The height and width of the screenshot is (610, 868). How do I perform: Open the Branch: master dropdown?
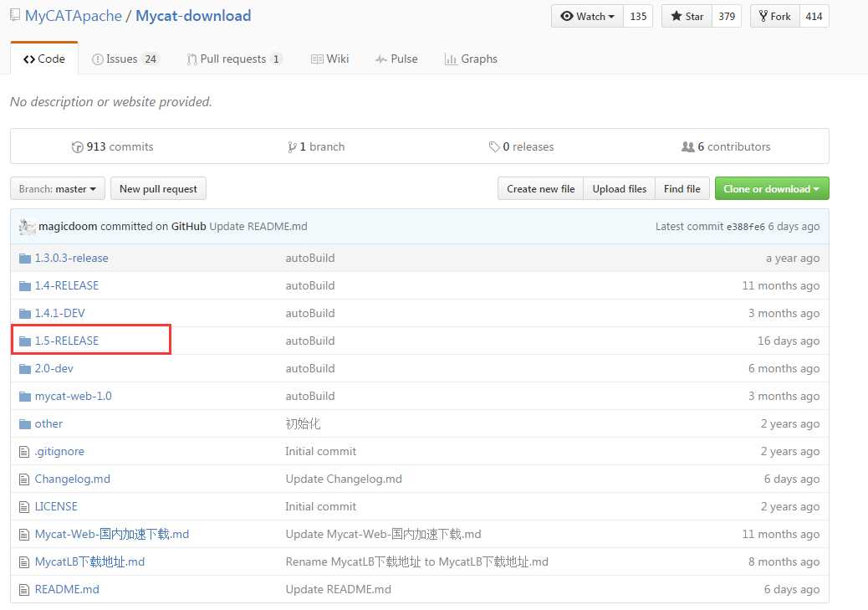[58, 189]
